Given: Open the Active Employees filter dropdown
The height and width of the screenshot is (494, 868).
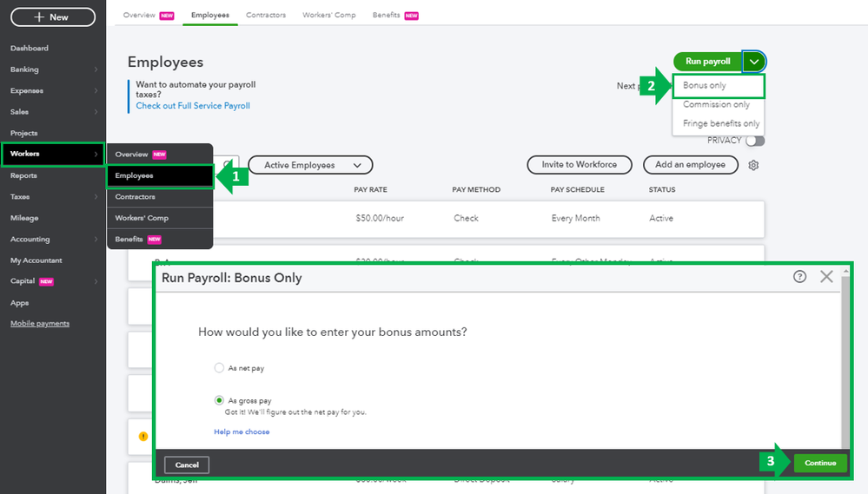Looking at the screenshot, I should [x=310, y=165].
